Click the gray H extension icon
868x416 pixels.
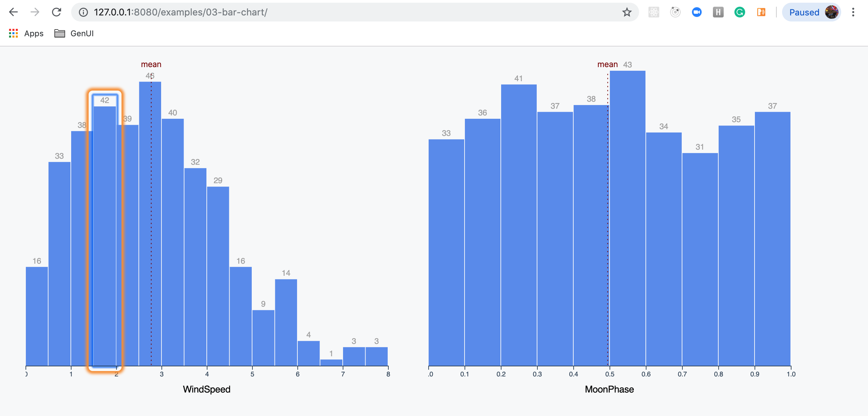pyautogui.click(x=718, y=12)
